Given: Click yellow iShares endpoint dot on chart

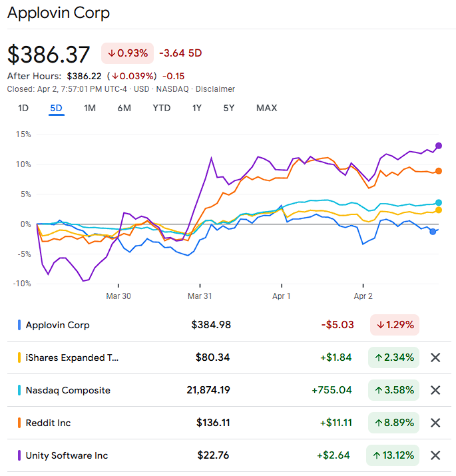Looking at the screenshot, I should point(439,210).
